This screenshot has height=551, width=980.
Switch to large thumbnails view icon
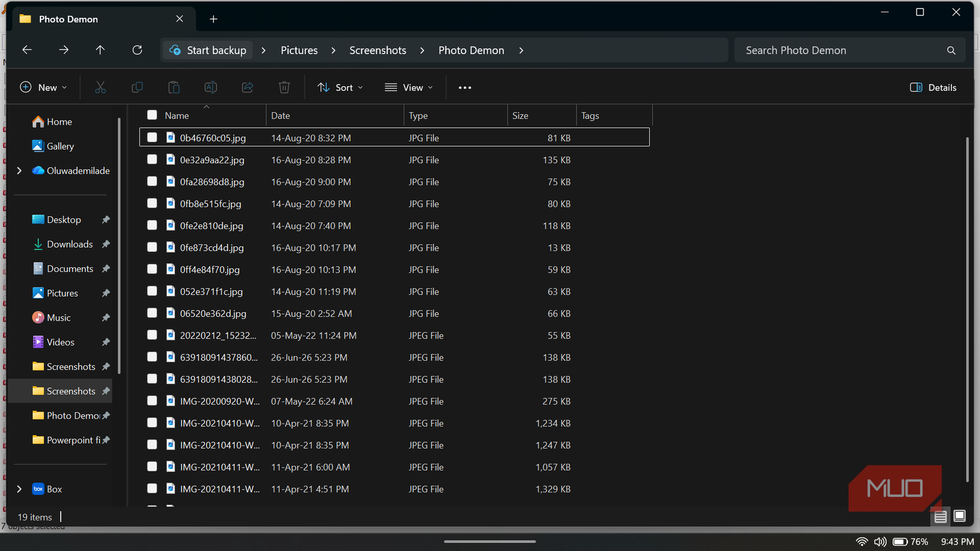click(959, 516)
